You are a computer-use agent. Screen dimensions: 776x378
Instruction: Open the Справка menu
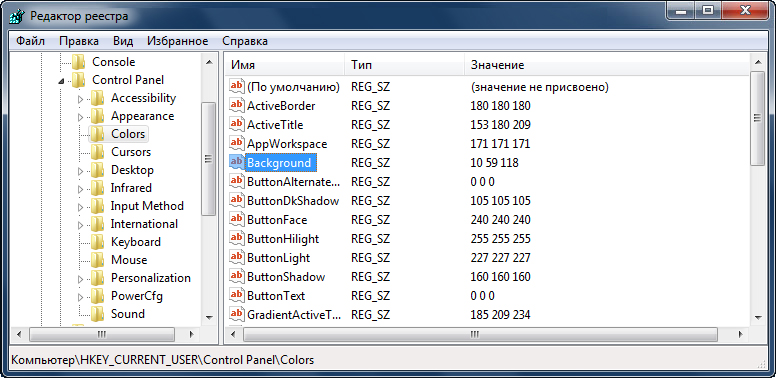pyautogui.click(x=245, y=41)
